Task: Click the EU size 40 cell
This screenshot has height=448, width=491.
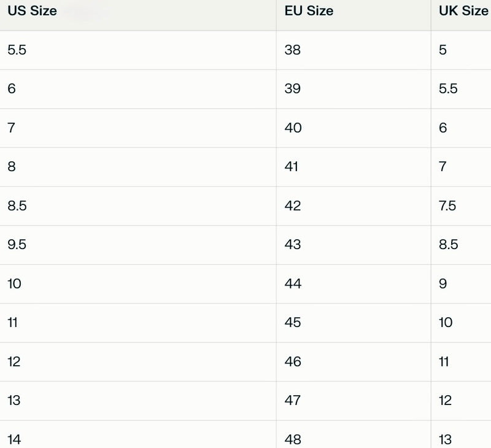Action: 293,128
